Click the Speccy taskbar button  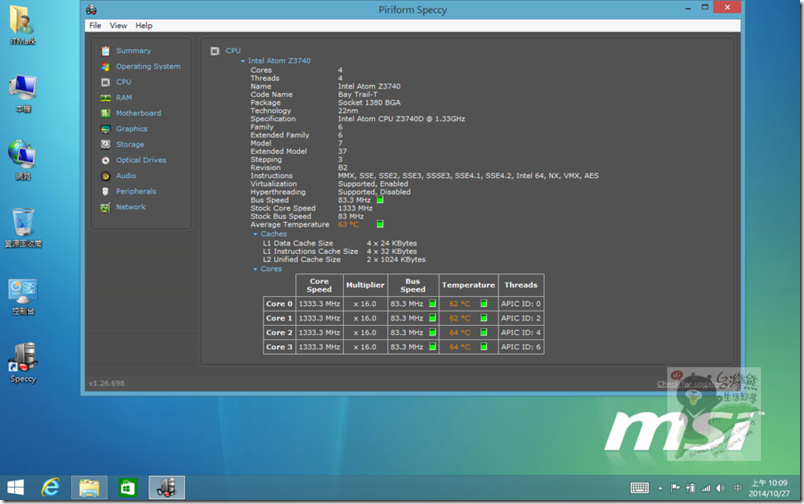tap(167, 487)
